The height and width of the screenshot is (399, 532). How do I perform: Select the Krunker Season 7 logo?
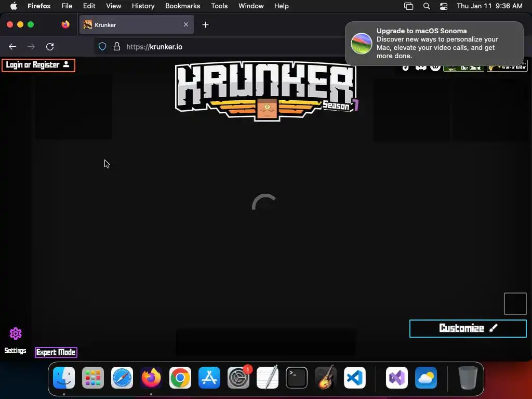tap(267, 90)
